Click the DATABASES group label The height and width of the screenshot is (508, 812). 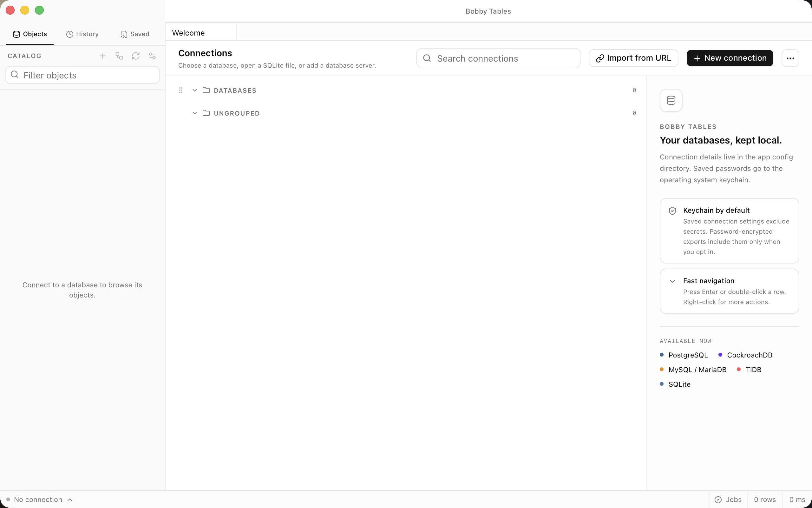tap(235, 90)
